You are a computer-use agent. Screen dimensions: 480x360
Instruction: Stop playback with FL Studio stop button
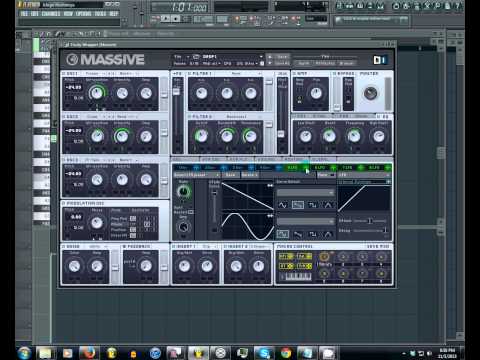(x=176, y=19)
